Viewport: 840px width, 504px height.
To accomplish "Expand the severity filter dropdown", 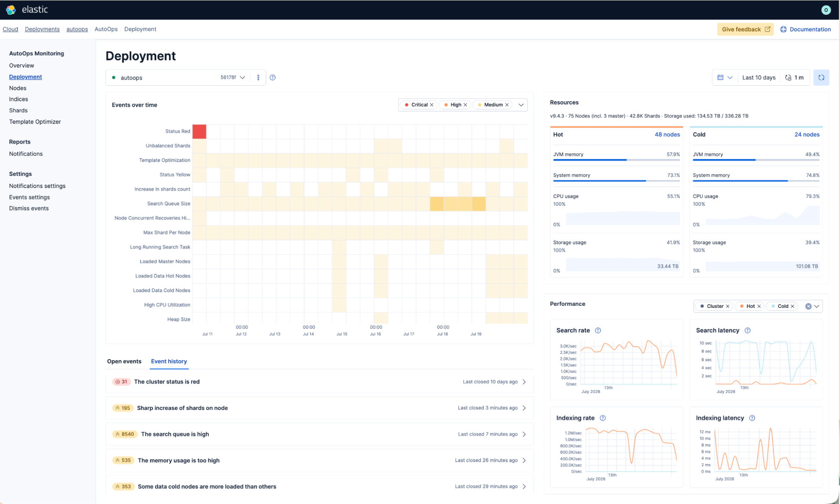I will pos(521,105).
